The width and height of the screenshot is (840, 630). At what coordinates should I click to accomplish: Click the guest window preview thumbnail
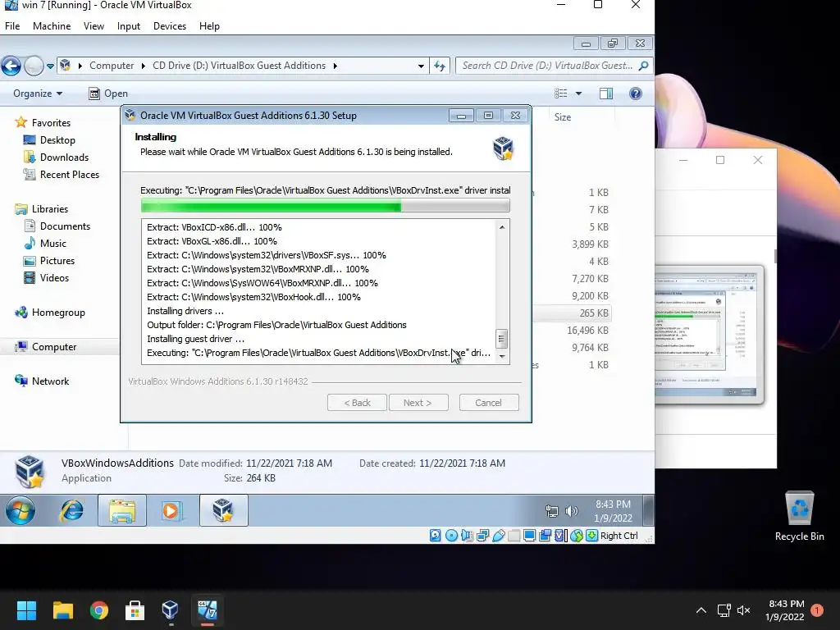709,335
